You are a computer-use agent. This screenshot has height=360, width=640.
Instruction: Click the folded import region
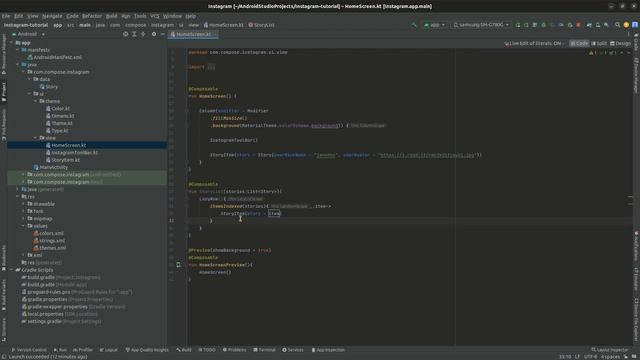click(x=211, y=67)
